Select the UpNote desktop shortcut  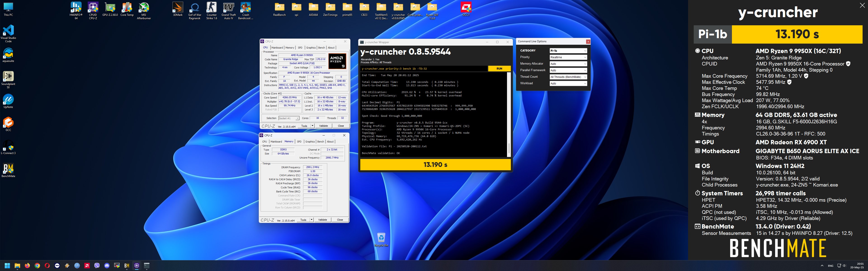(x=8, y=101)
